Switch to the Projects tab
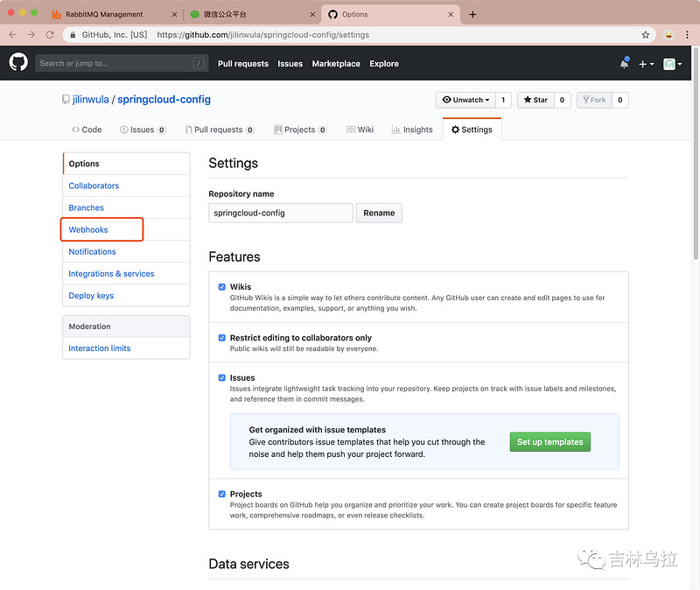Image resolution: width=700 pixels, height=590 pixels. tap(300, 130)
